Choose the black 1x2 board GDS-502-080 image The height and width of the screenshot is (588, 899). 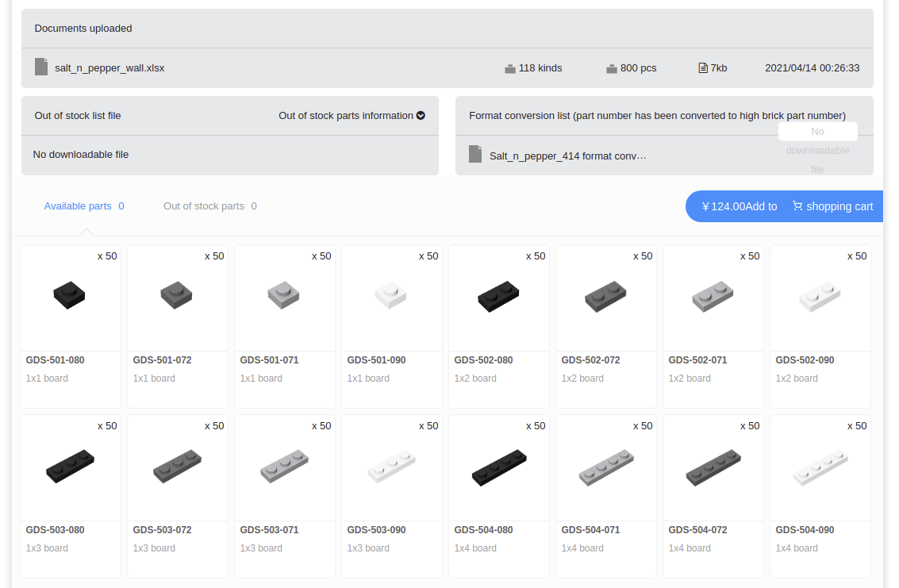(498, 297)
